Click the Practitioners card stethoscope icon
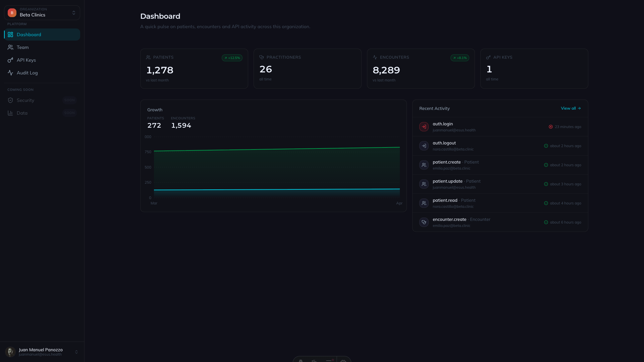 point(262,57)
